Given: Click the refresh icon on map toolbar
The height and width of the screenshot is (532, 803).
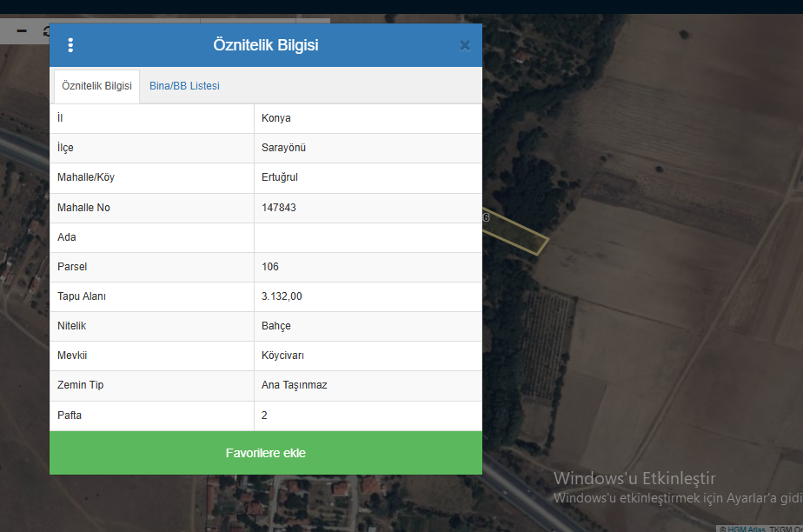Looking at the screenshot, I should point(46,31).
